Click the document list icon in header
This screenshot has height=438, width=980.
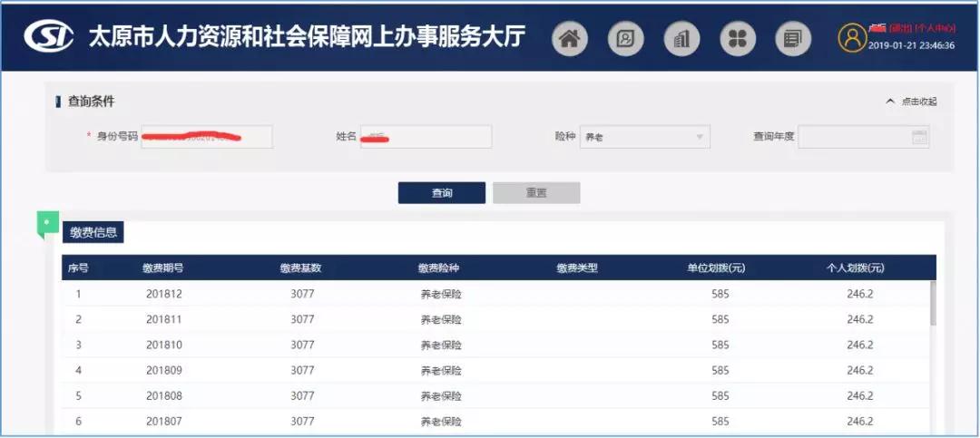click(793, 38)
